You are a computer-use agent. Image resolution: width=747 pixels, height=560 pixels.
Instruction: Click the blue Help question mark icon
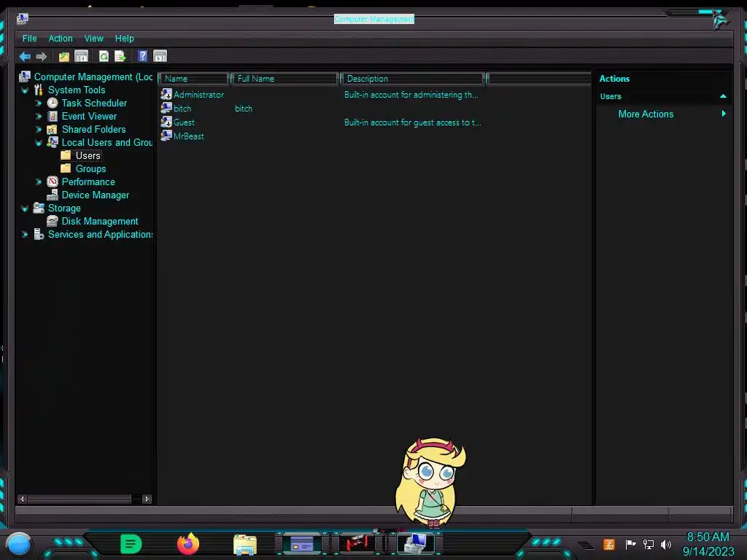click(x=142, y=56)
